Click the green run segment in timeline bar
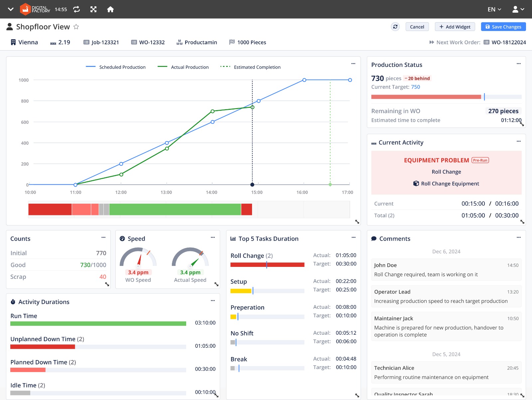Screen dimensions: 532x400 (175, 210)
